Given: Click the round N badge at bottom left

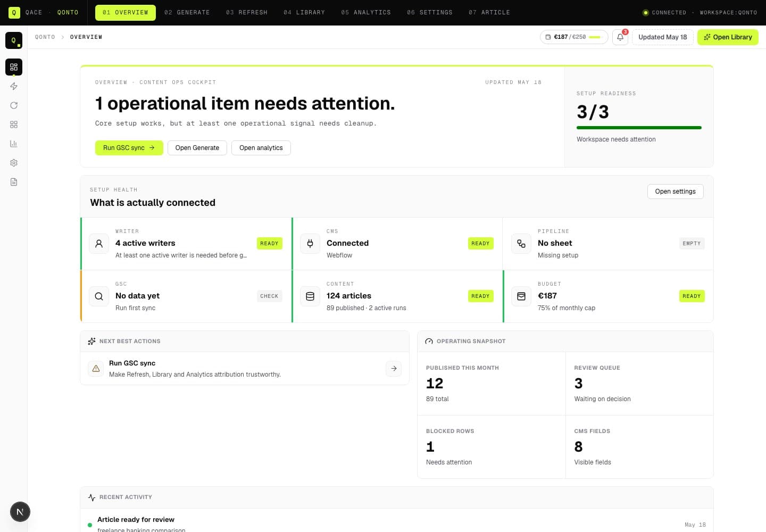Looking at the screenshot, I should (20, 512).
